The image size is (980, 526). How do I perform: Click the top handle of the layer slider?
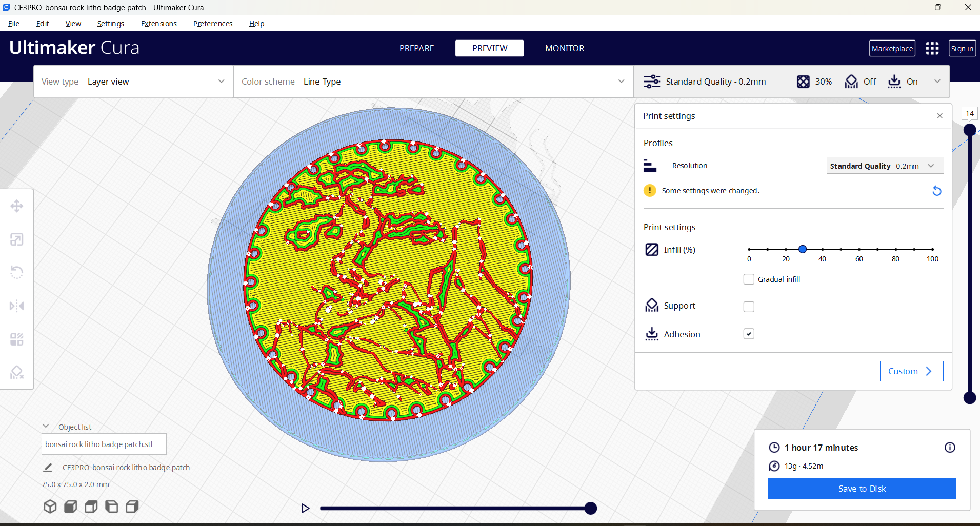(x=969, y=130)
